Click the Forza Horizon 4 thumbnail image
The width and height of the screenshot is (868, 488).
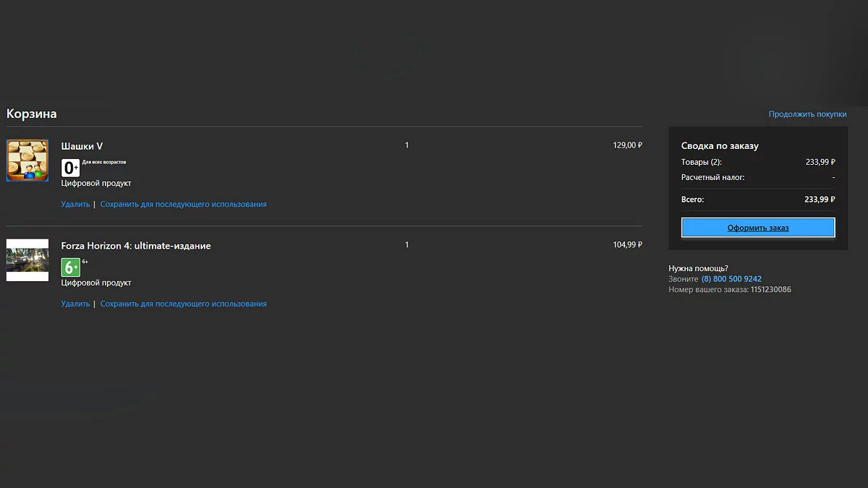27,260
